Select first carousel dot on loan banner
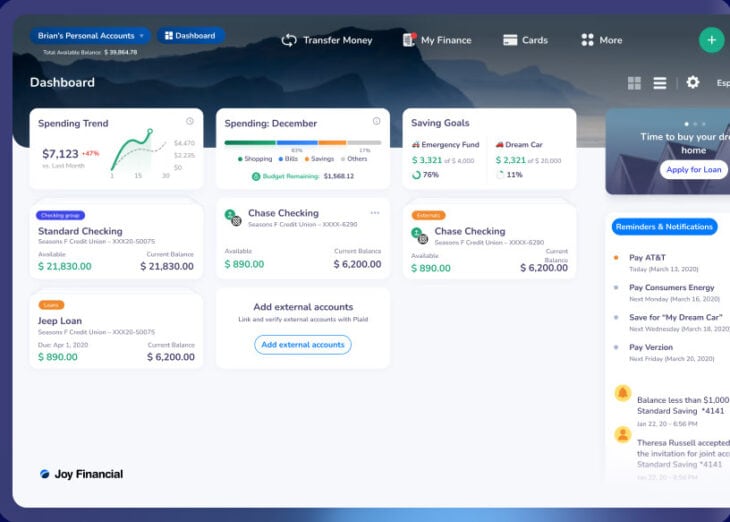 point(687,124)
